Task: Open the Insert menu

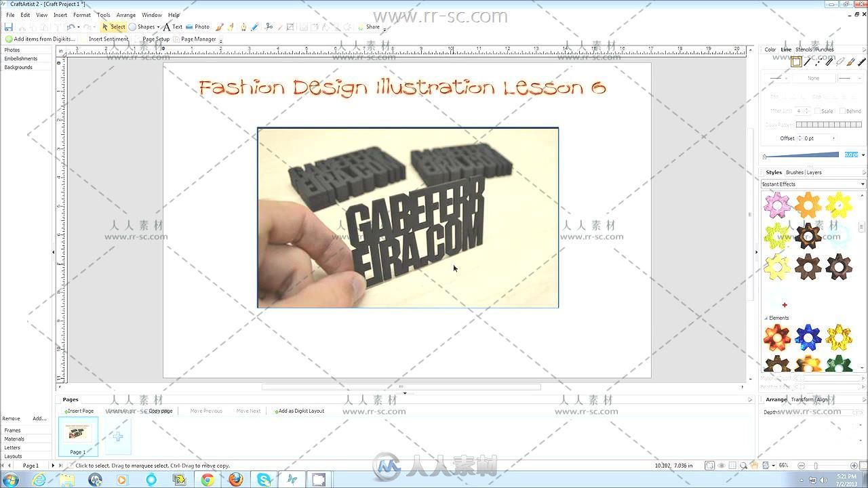Action: coord(60,15)
